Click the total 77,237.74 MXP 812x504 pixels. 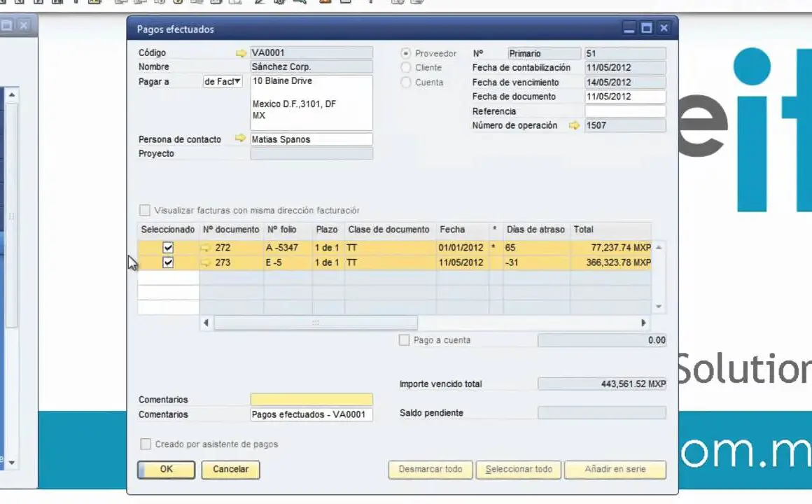[x=610, y=248]
